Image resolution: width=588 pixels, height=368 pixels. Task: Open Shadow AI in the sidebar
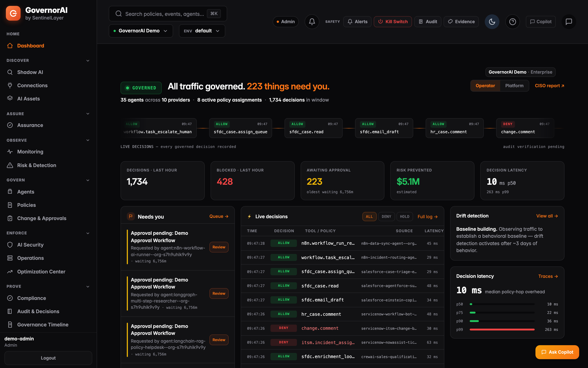pos(48,72)
